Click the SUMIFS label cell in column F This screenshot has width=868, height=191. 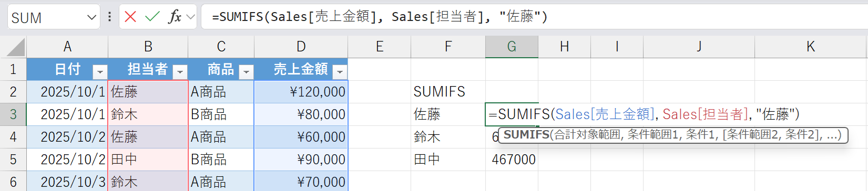click(x=448, y=92)
